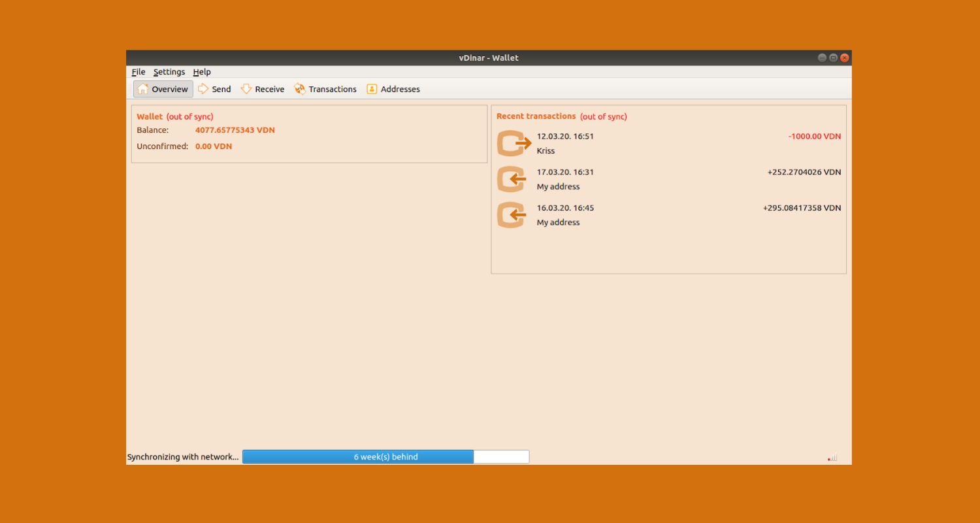
Task: Open the Receive page
Action: click(263, 89)
